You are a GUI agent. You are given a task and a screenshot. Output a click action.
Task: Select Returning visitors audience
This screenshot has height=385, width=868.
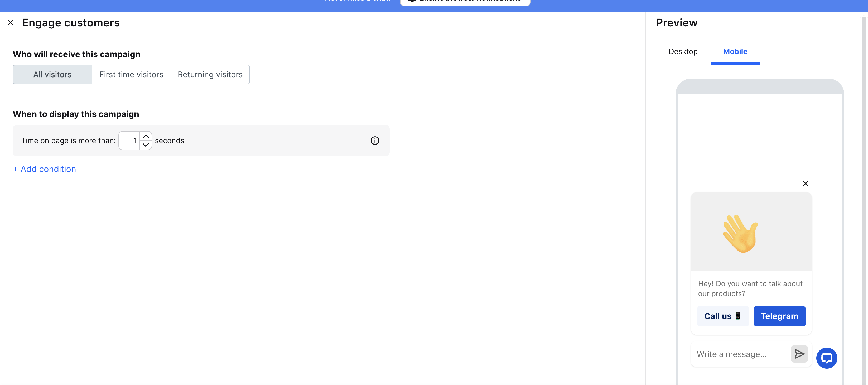[x=210, y=75]
